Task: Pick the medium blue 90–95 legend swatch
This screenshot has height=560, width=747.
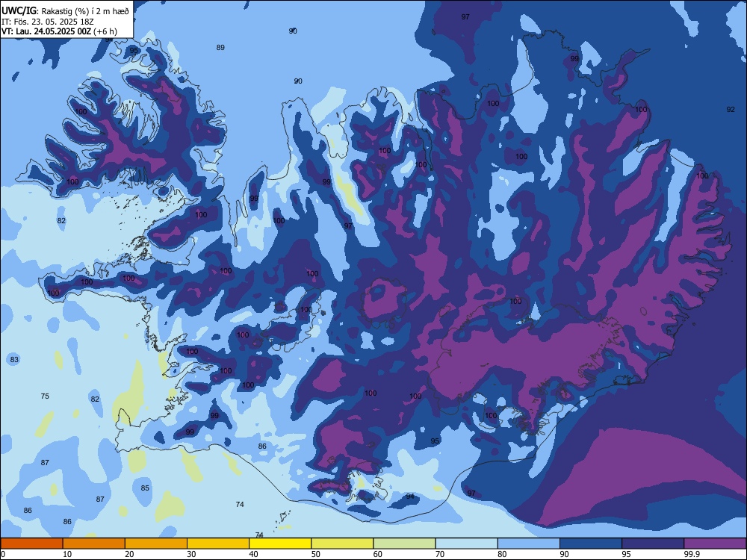Action: pyautogui.click(x=591, y=544)
